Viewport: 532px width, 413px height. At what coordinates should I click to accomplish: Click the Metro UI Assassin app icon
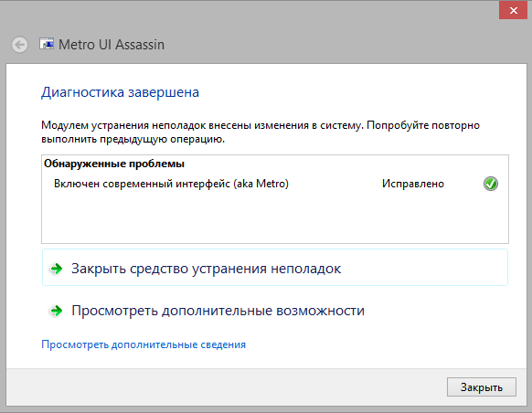coord(47,44)
